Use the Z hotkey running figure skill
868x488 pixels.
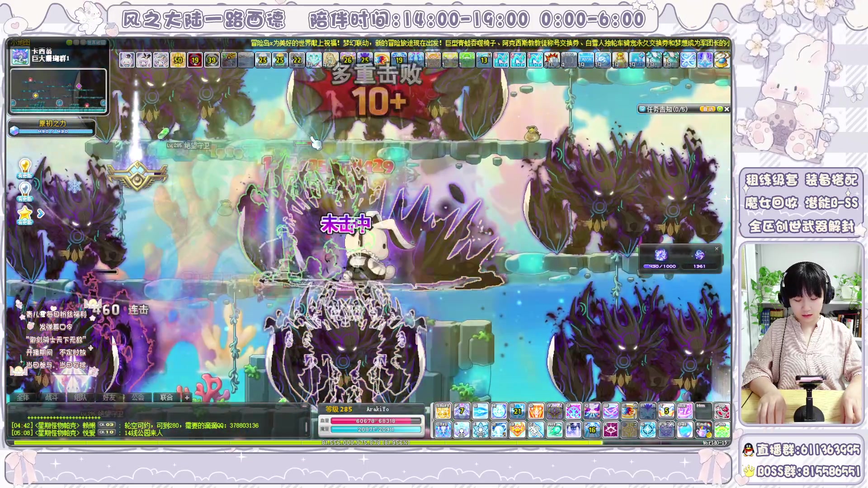(536, 430)
